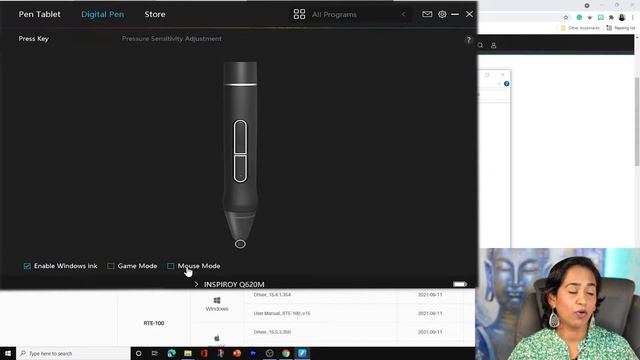
Task: Click the All Programs grid icon
Action: pos(299,14)
